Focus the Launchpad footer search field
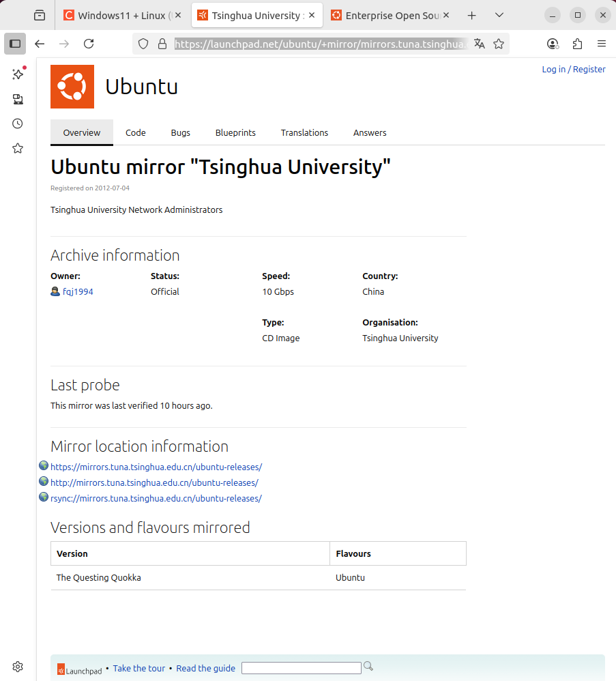The width and height of the screenshot is (616, 681). click(302, 668)
